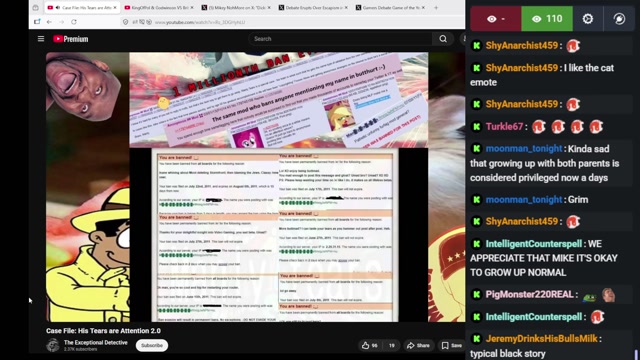Switch to the 'KingOfPol & Godwinson' tab
640x360 pixels.
[159, 7]
